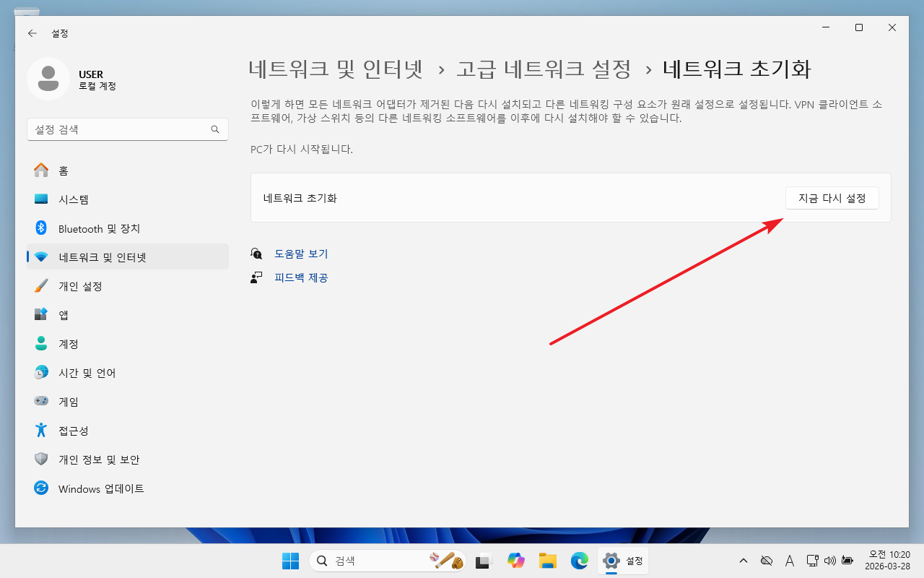Click the 개인 설정 paintbrush icon
The width and height of the screenshot is (924, 578).
coord(41,286)
